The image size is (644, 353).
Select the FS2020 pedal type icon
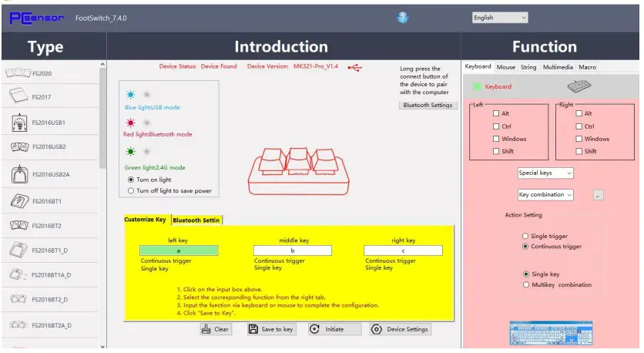18,73
